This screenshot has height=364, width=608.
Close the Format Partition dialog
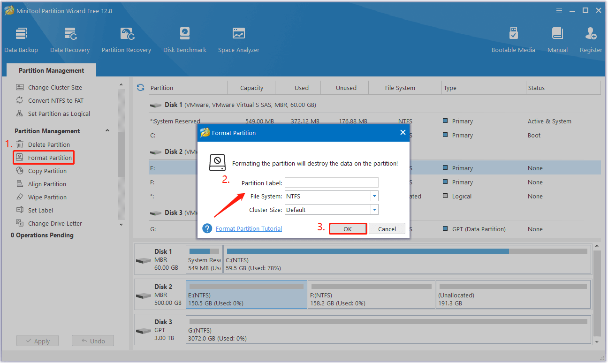[x=403, y=133]
